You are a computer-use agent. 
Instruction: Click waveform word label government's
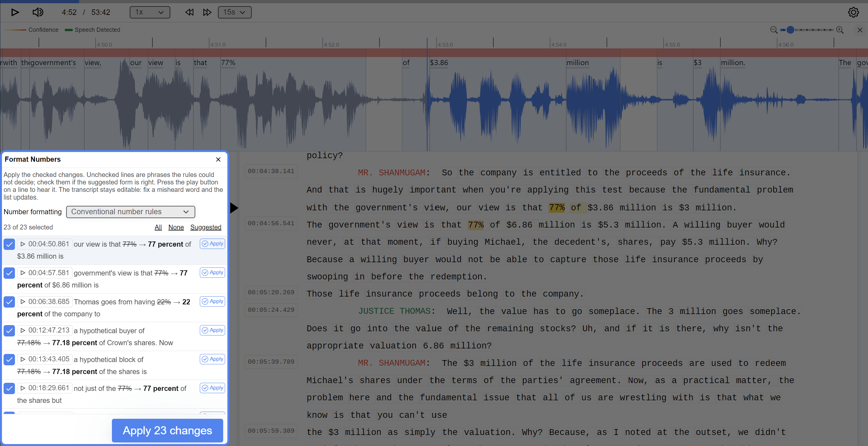[53, 63]
